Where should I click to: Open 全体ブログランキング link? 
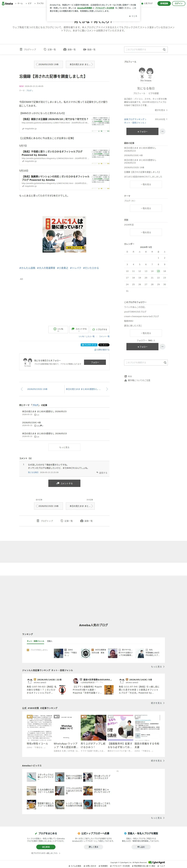(x=135, y=119)
